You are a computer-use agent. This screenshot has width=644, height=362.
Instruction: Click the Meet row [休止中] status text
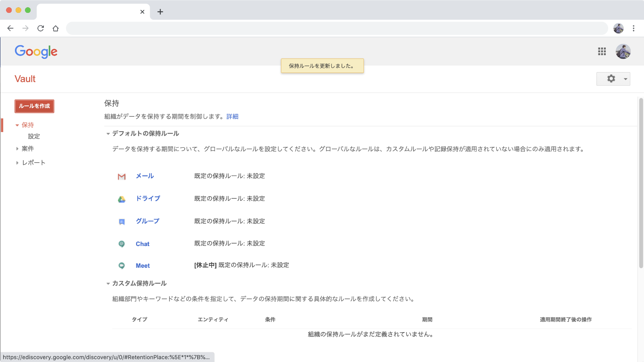point(205,265)
